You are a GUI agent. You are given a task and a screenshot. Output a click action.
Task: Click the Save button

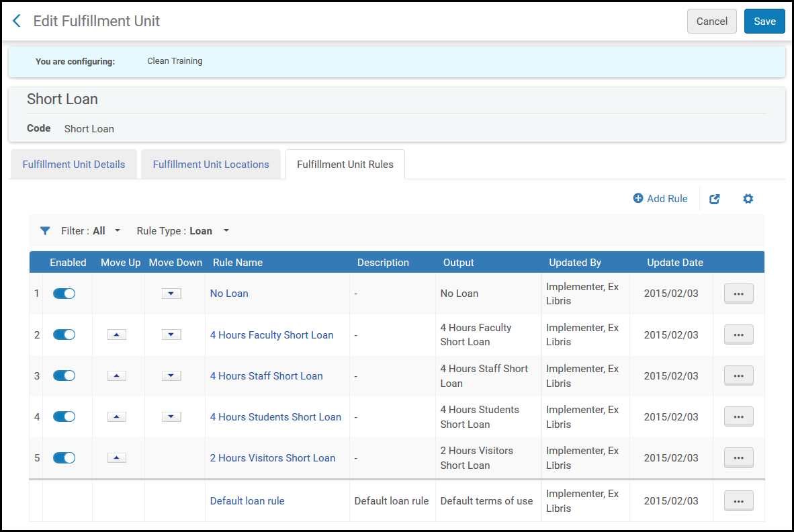[x=764, y=21]
